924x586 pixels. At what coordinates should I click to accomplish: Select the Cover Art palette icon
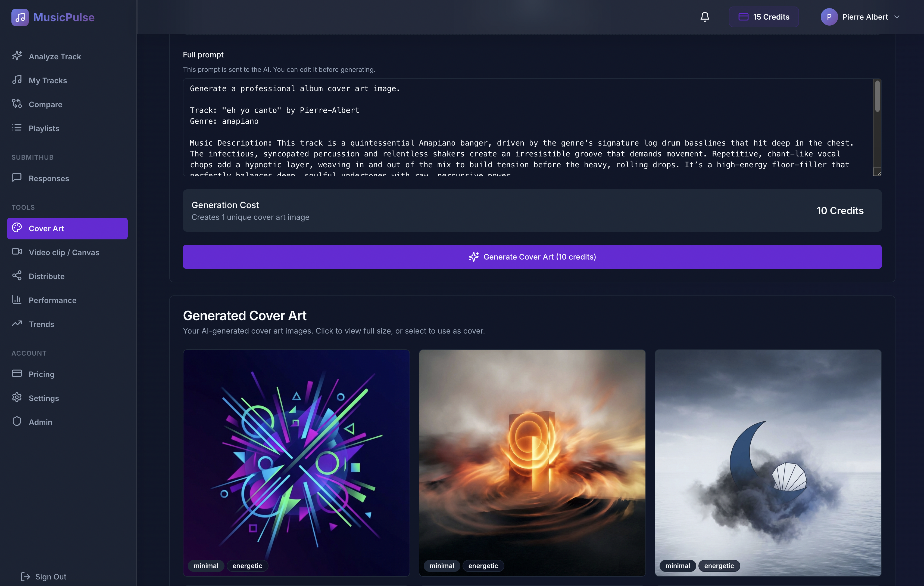(x=17, y=228)
